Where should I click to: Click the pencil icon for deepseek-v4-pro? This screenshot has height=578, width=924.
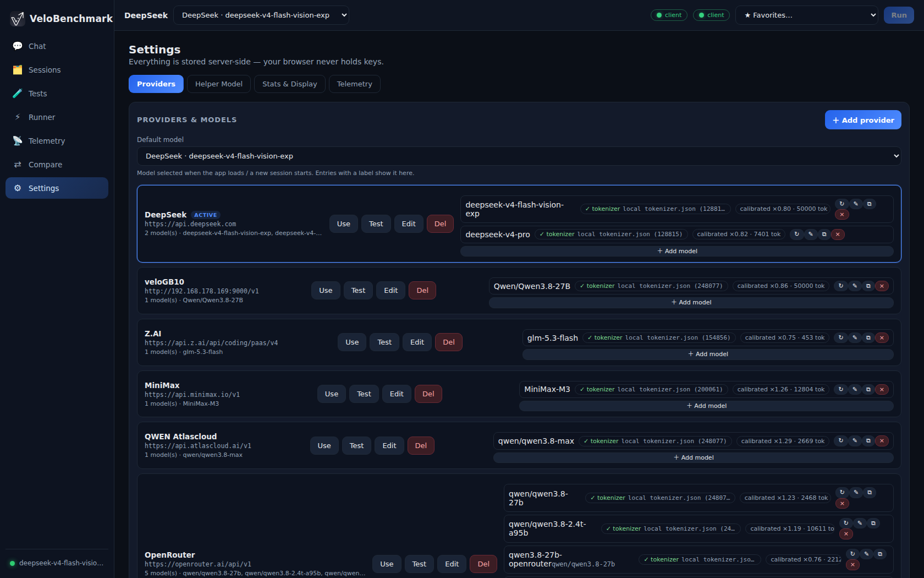(x=810, y=235)
